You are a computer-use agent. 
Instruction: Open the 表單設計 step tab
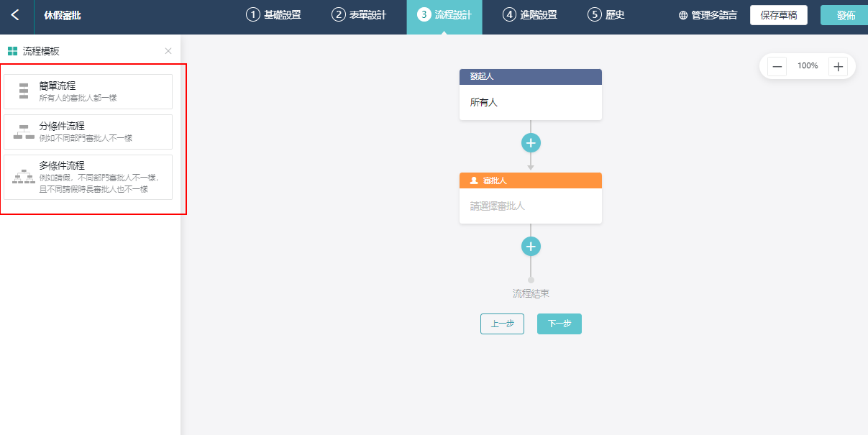point(359,15)
